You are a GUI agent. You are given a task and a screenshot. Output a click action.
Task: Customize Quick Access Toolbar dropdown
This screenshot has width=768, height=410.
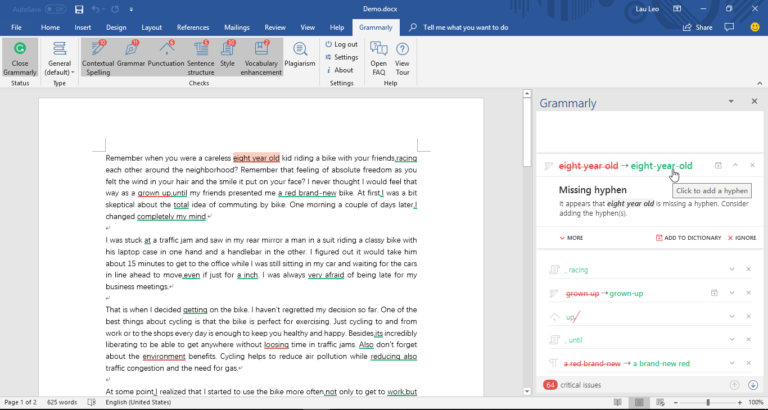(131, 9)
